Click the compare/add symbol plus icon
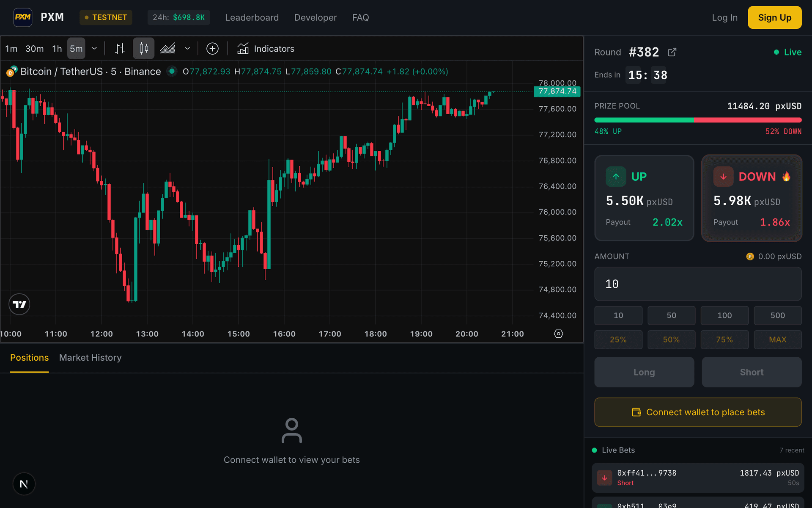 212,48
